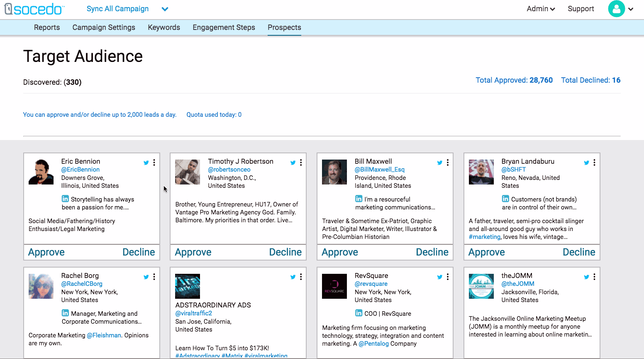Viewport: 644px width, 359px height.
Task: Open the Admin dropdown menu
Action: (541, 9)
